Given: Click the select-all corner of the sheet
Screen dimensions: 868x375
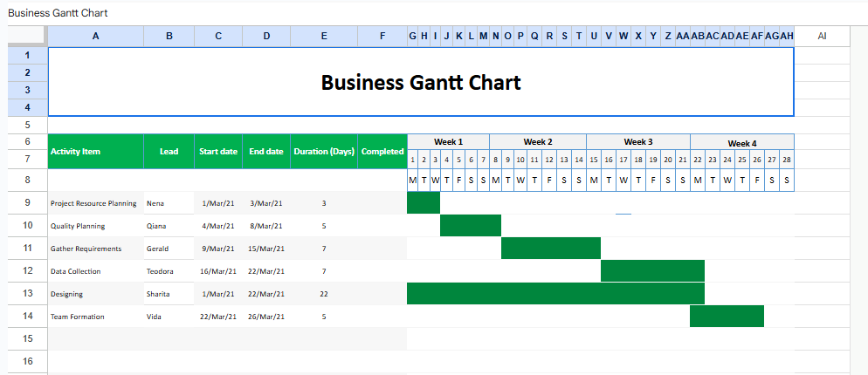Looking at the screenshot, I should [x=26, y=36].
